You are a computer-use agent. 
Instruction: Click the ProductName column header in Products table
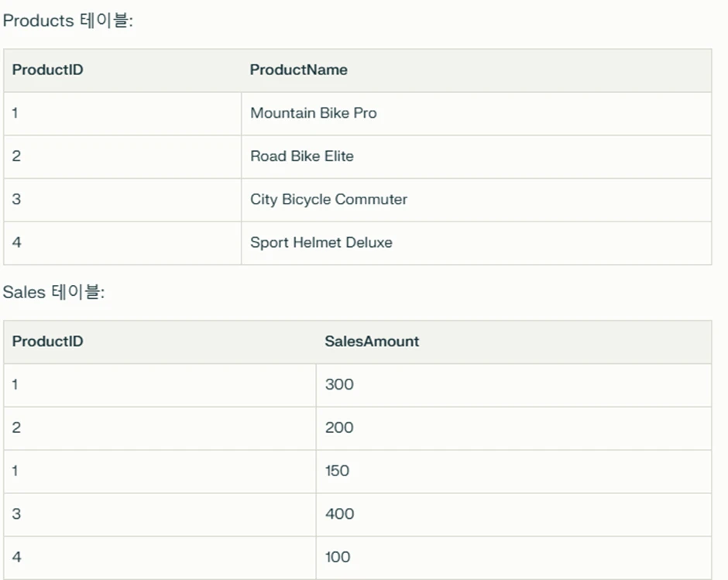click(476, 70)
